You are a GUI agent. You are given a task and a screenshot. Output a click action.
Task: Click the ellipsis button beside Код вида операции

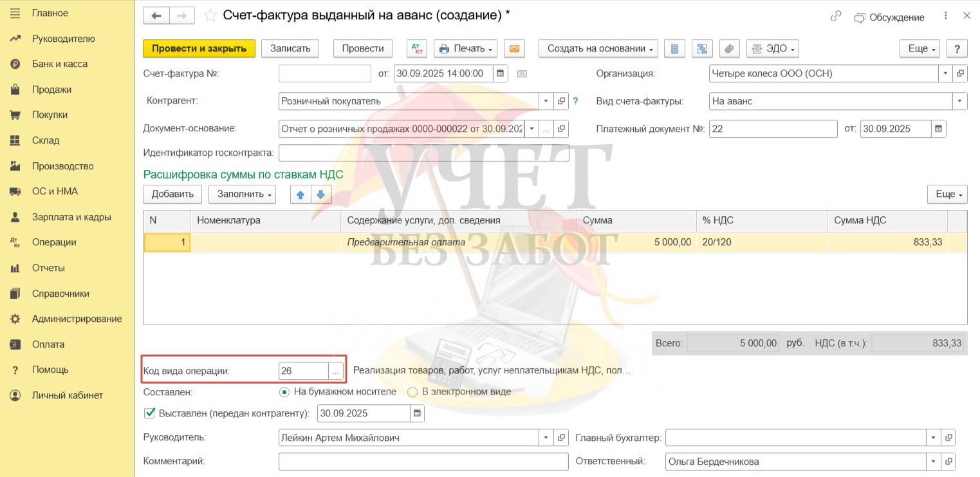[335, 371]
